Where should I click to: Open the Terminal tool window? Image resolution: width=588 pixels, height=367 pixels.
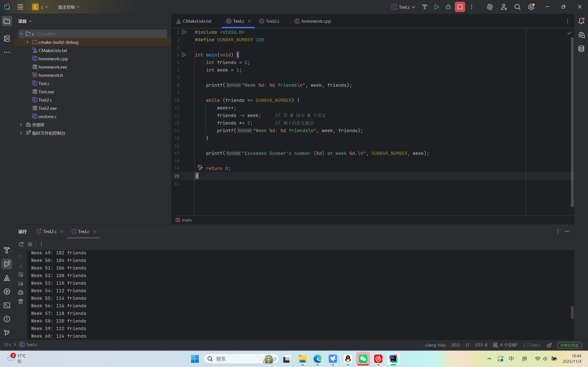7,305
